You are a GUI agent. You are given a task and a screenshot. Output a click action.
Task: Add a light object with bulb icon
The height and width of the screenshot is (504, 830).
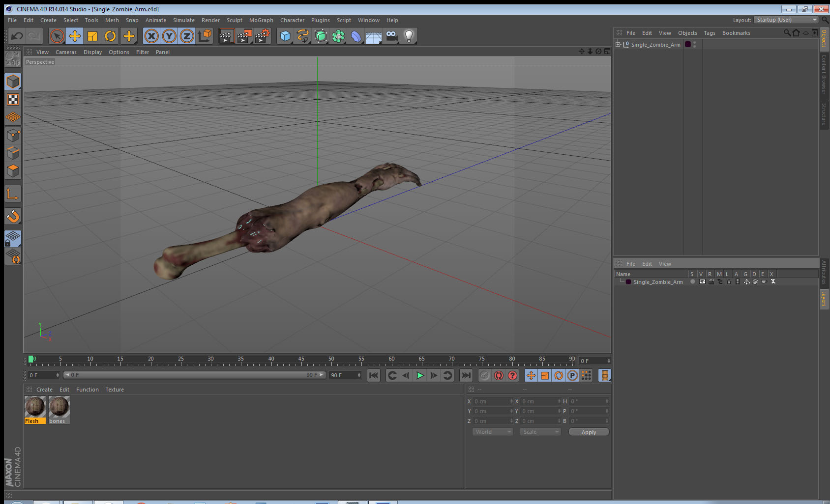(409, 36)
